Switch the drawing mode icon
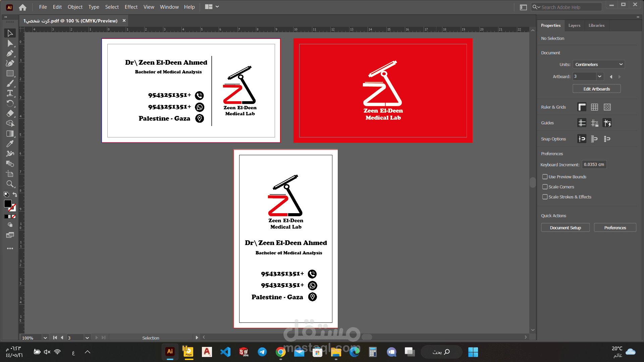This screenshot has width=644, height=362. 10,225
